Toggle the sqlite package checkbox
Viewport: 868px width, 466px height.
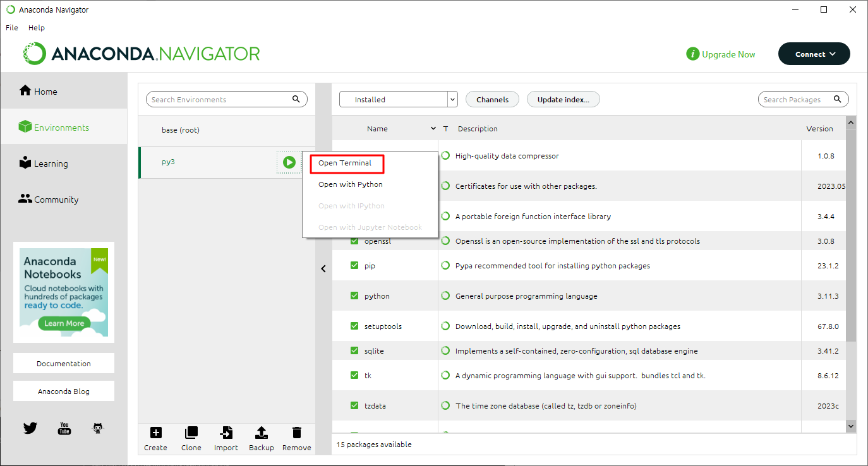[x=354, y=351]
